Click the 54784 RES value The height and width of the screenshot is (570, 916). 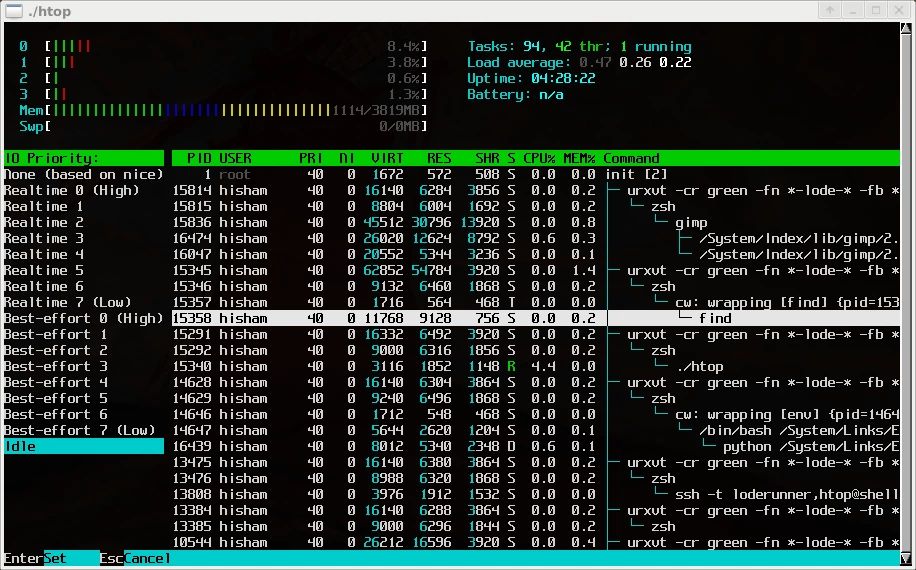(431, 270)
